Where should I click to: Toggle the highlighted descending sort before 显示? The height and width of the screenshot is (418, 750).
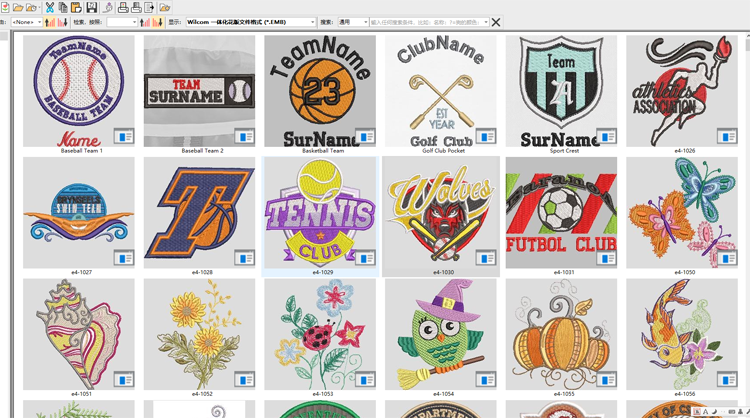click(x=158, y=22)
